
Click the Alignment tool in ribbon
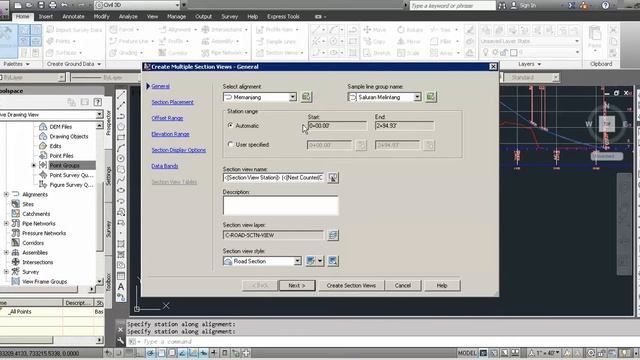coord(176,30)
